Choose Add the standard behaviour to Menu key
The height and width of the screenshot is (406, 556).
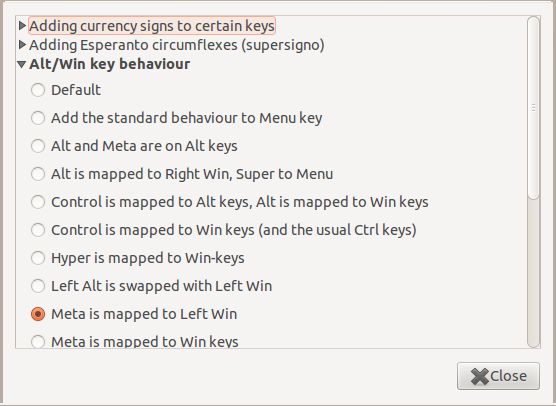point(38,118)
